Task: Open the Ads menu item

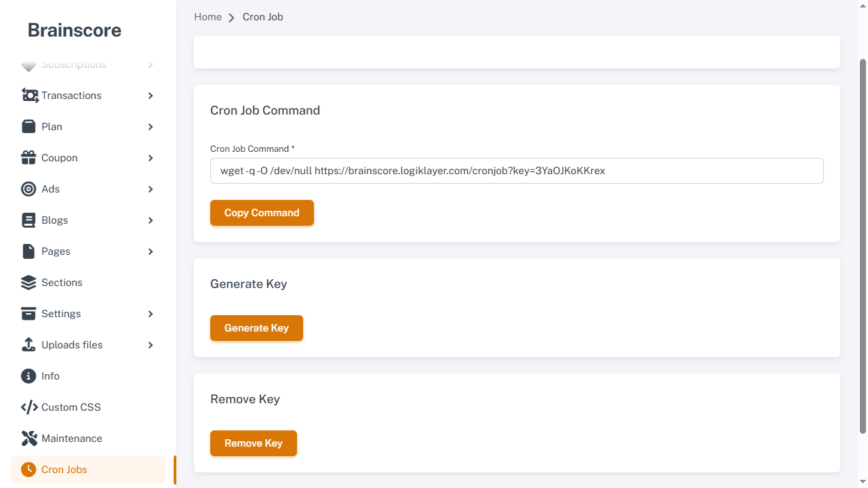Action: tap(88, 189)
